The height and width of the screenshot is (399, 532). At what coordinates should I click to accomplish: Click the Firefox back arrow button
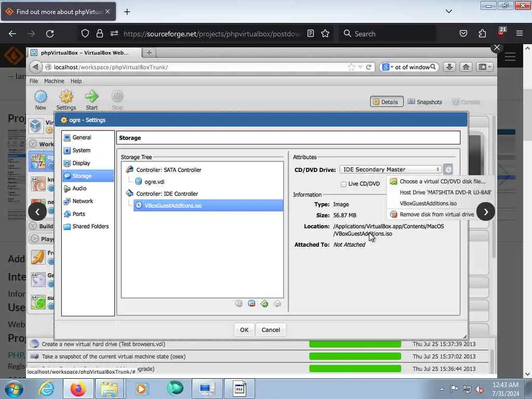tap(12, 34)
